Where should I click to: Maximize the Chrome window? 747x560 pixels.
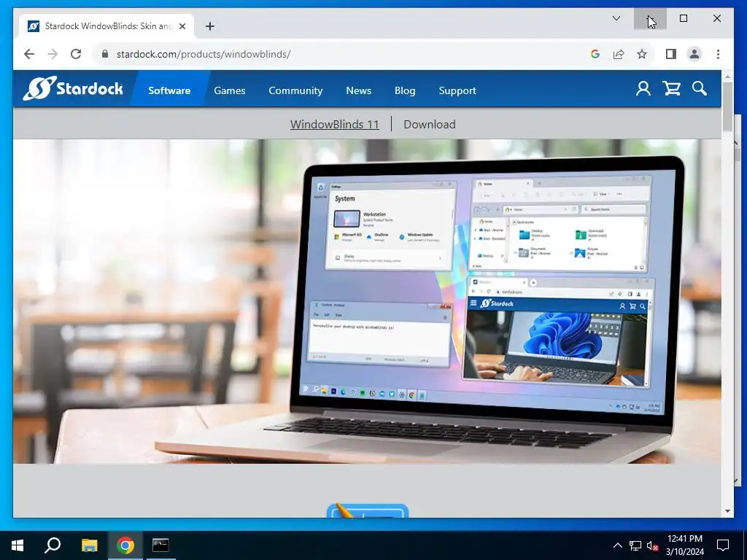coord(684,18)
